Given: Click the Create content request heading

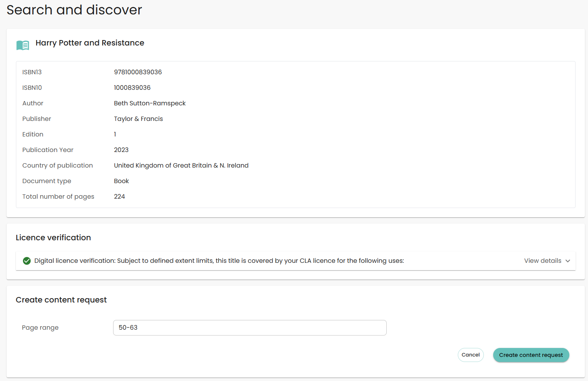Looking at the screenshot, I should tap(61, 300).
